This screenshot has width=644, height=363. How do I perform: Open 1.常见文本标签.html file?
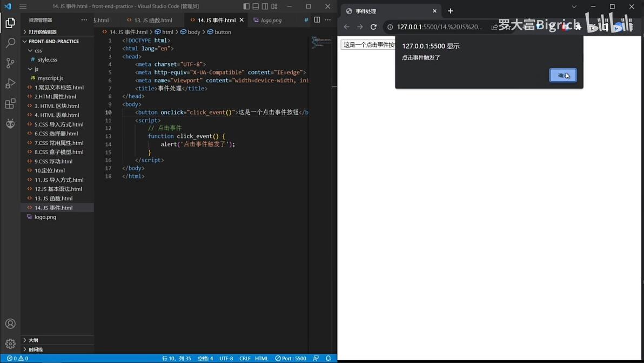click(x=59, y=87)
